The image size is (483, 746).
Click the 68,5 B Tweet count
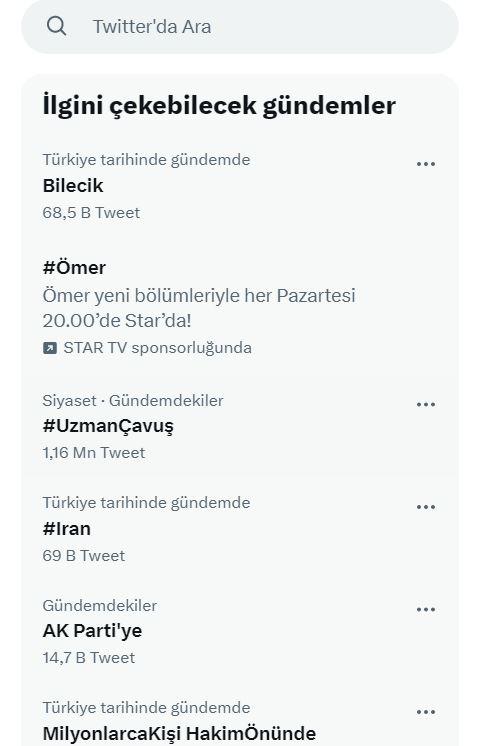click(x=91, y=213)
